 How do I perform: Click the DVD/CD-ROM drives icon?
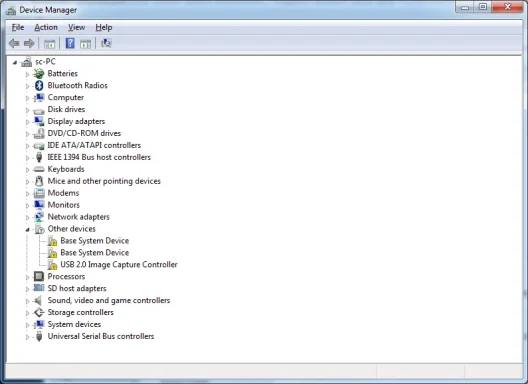pos(39,133)
